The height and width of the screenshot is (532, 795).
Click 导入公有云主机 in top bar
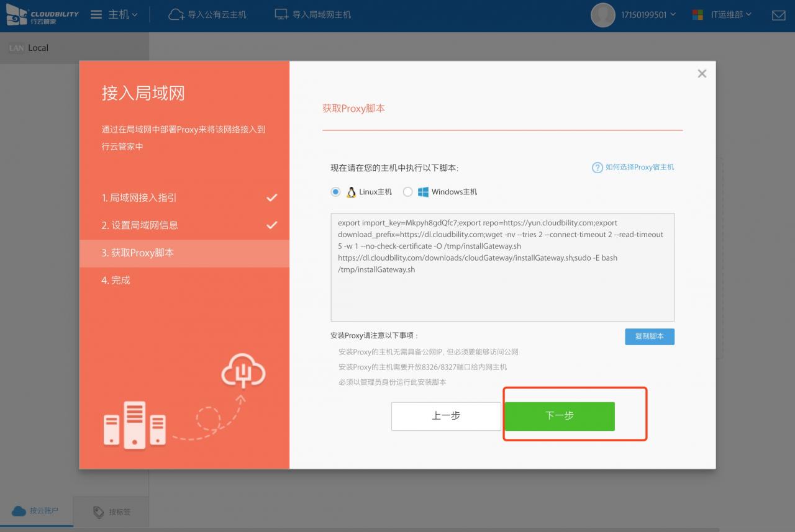(208, 14)
